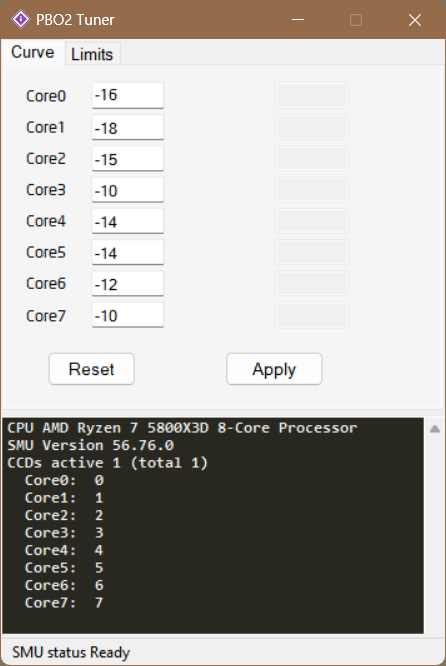The height and width of the screenshot is (666, 446).
Task: Focus the Core6 value field
Action: (128, 283)
